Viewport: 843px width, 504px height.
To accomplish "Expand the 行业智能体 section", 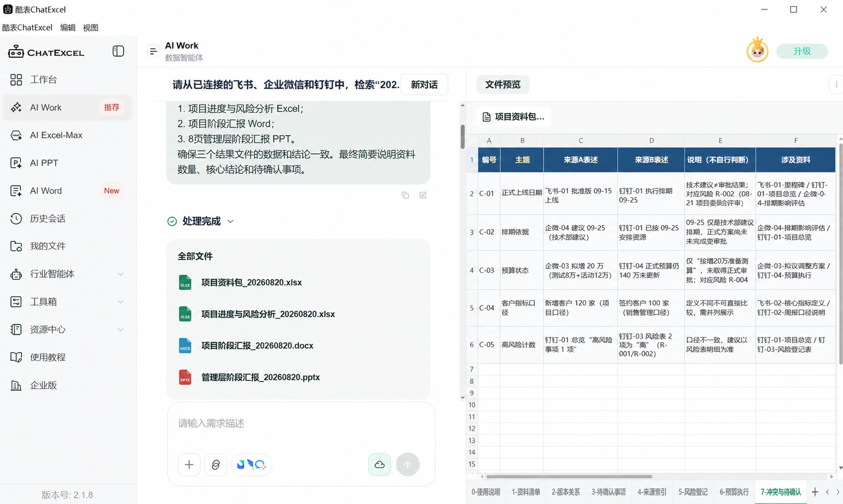I will 121,274.
